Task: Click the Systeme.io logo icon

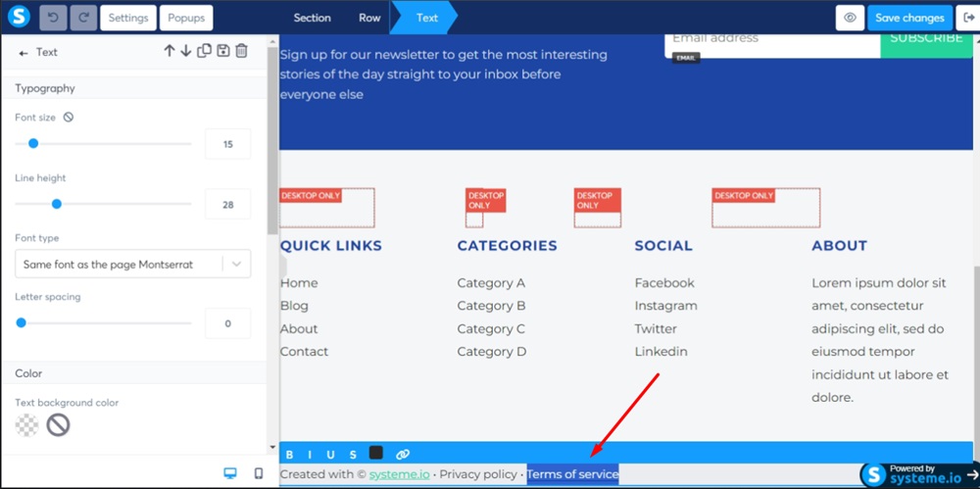Action: [x=19, y=17]
